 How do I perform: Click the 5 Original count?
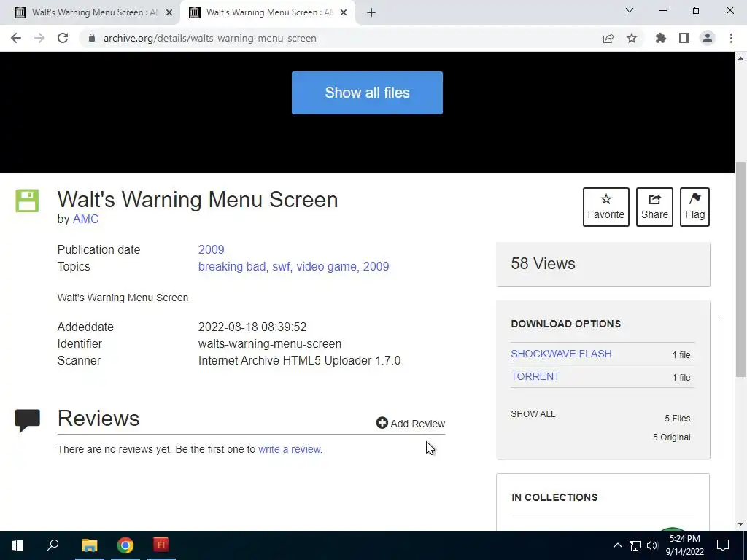tap(671, 437)
